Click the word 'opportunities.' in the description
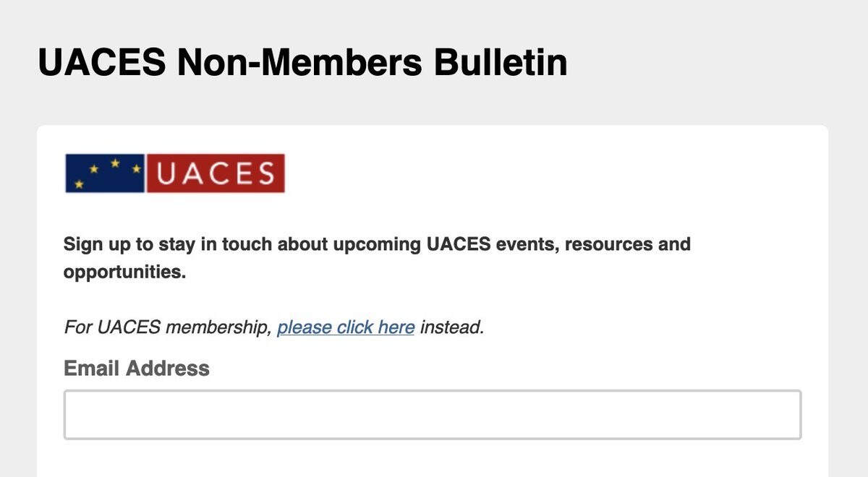This screenshot has width=868, height=477. pos(124,272)
